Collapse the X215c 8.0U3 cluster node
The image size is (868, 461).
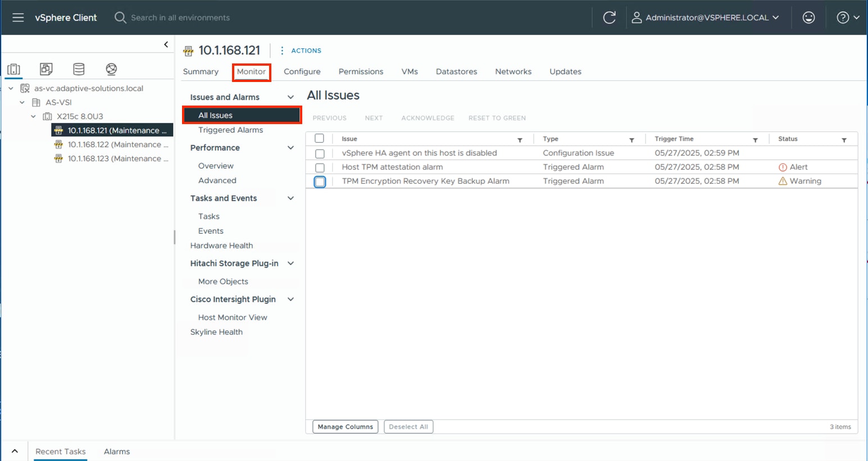[34, 116]
